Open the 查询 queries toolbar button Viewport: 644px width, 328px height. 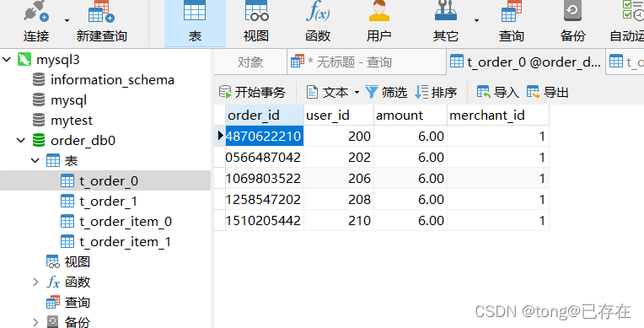pos(512,22)
